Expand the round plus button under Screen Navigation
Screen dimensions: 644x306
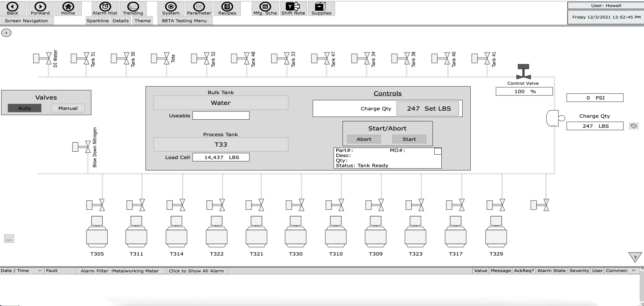[6, 33]
